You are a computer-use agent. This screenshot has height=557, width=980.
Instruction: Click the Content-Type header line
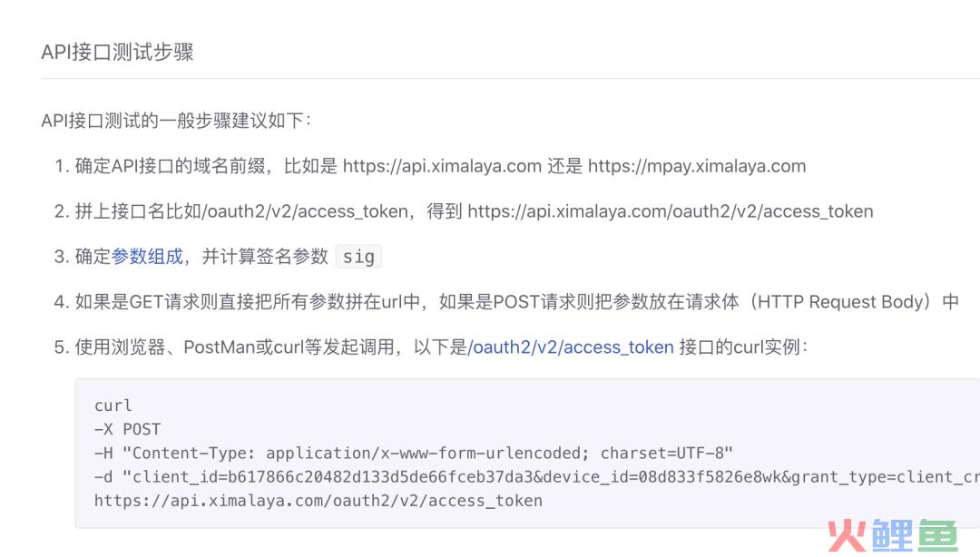pyautogui.click(x=413, y=453)
